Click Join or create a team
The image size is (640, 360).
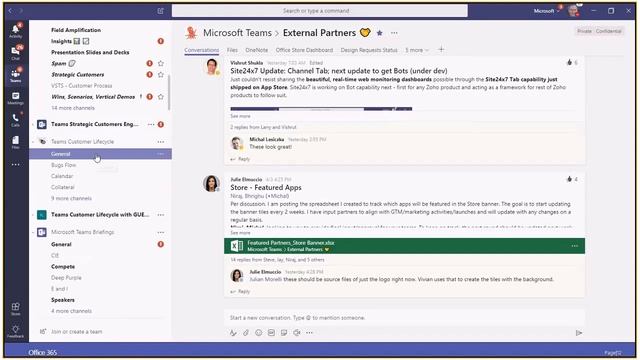tap(71, 331)
